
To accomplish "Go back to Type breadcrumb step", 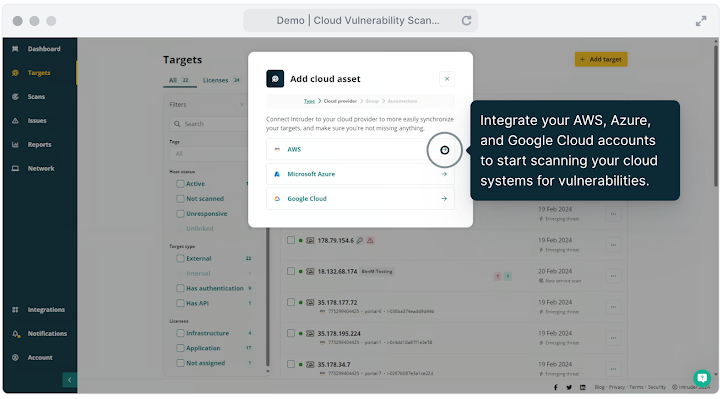I will point(309,101).
